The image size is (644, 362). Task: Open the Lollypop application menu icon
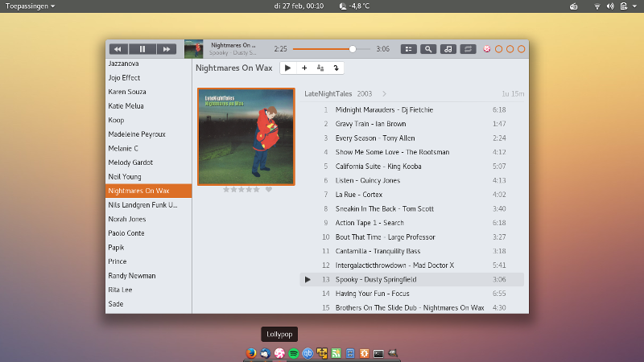pos(487,49)
